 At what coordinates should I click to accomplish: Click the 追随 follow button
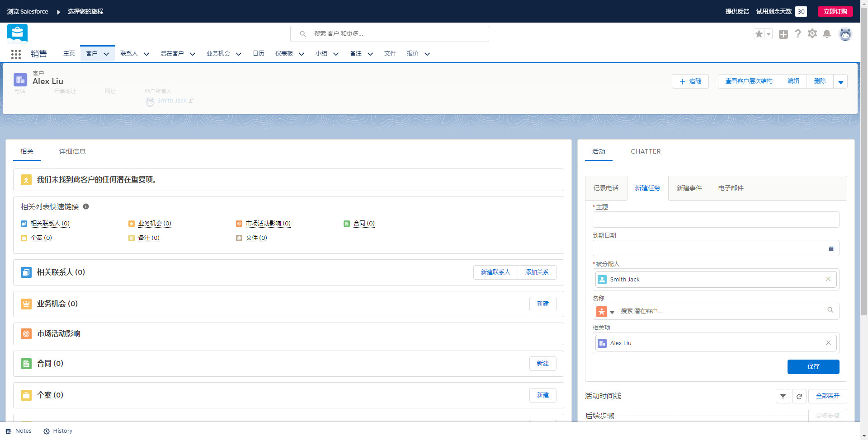tap(690, 81)
